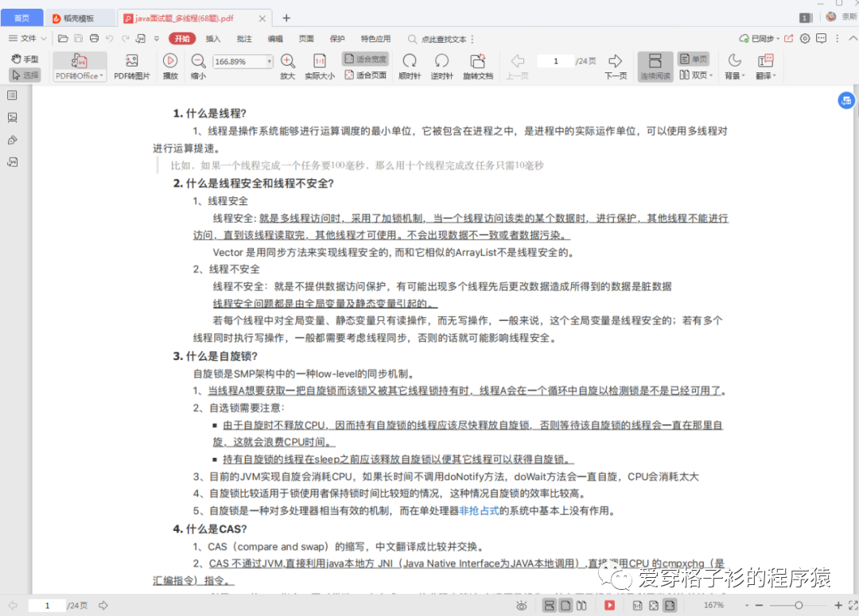Click the Print icon in quick access bar
The width and height of the screenshot is (859, 616).
tap(94, 38)
